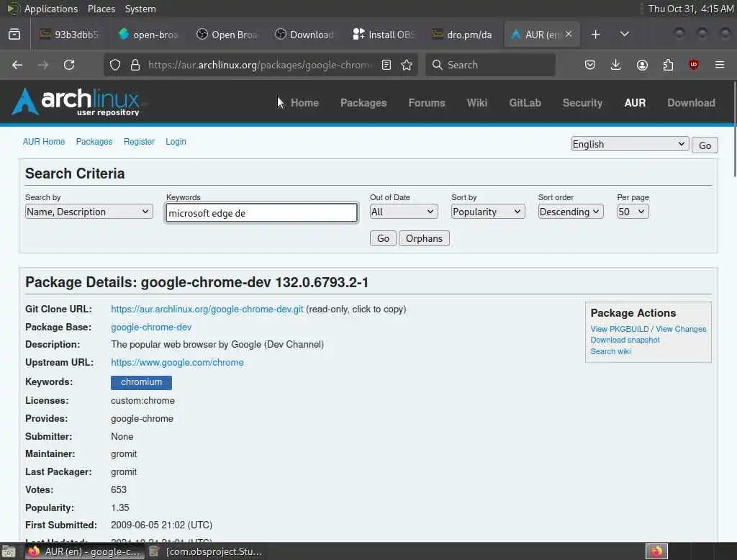Click the Login link
737x560 pixels.
[x=176, y=142]
